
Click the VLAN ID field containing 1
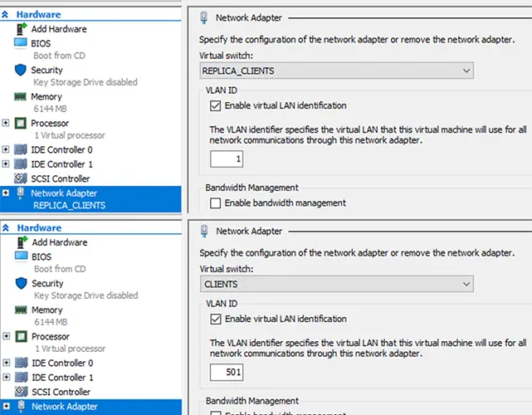pyautogui.click(x=227, y=159)
